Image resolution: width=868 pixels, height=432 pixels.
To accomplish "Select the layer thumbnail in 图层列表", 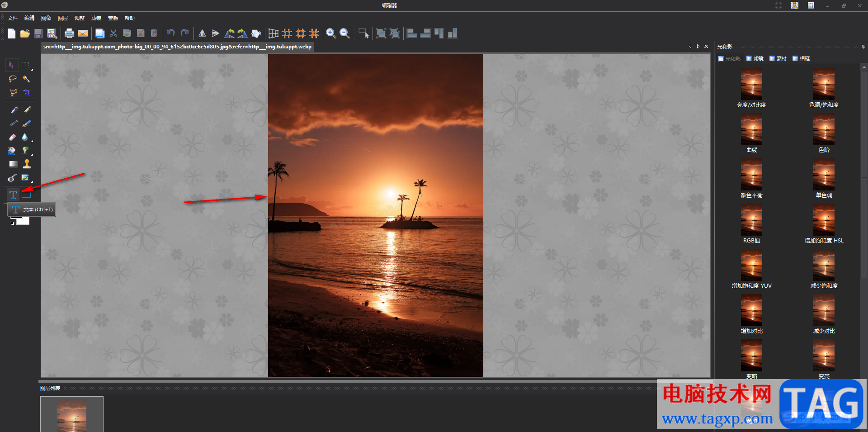I will pyautogui.click(x=72, y=414).
